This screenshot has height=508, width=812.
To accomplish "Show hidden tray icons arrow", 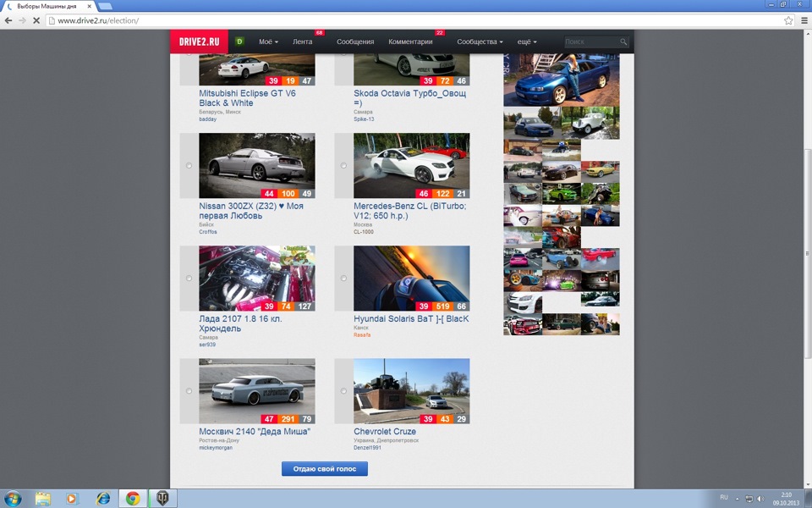I will pyautogui.click(x=738, y=499).
